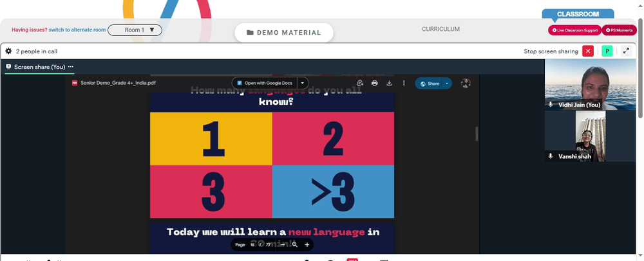Open Google account avatar in viewer
Screen dimensions: 644x261
pyautogui.click(x=466, y=83)
